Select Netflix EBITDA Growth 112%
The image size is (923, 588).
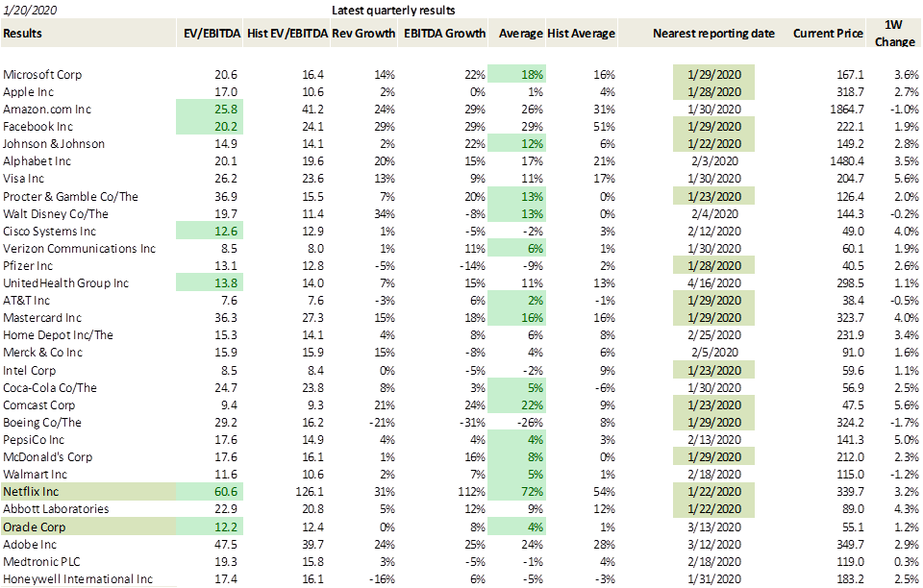pos(471,492)
